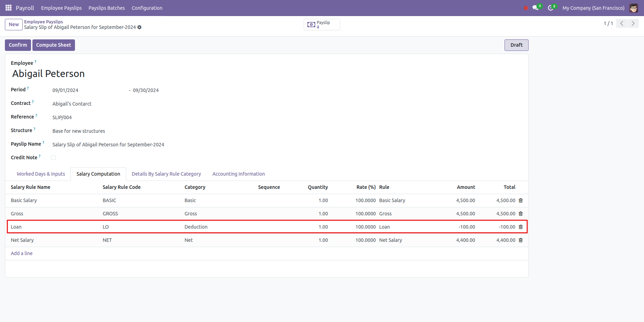The width and height of the screenshot is (644, 322).
Task: Edit the Payslip Name field
Action: pyautogui.click(x=108, y=145)
